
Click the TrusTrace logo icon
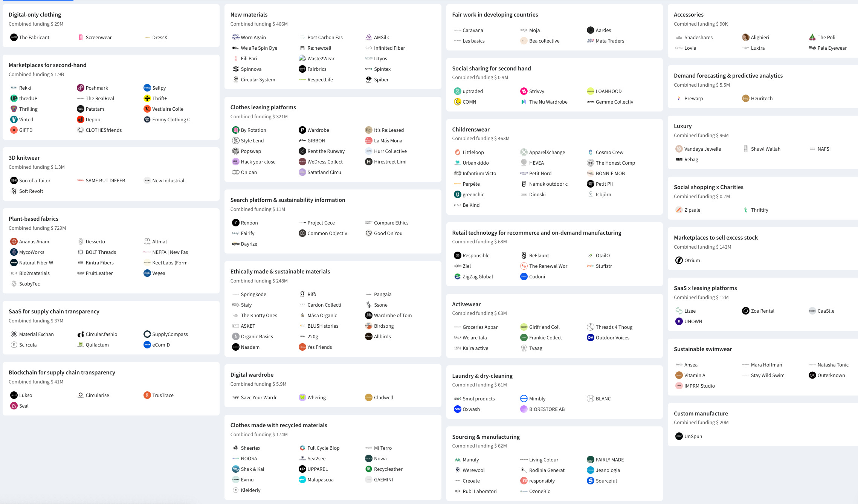(x=147, y=395)
